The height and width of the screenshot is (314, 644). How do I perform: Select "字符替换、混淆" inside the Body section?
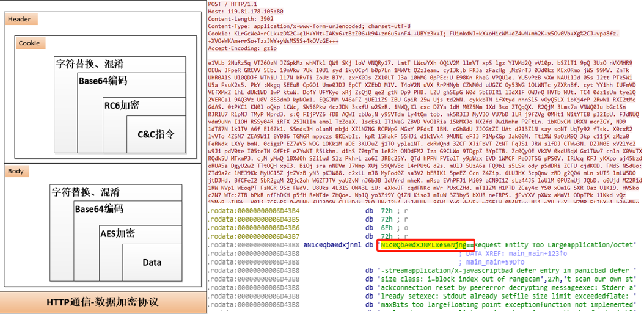click(86, 192)
